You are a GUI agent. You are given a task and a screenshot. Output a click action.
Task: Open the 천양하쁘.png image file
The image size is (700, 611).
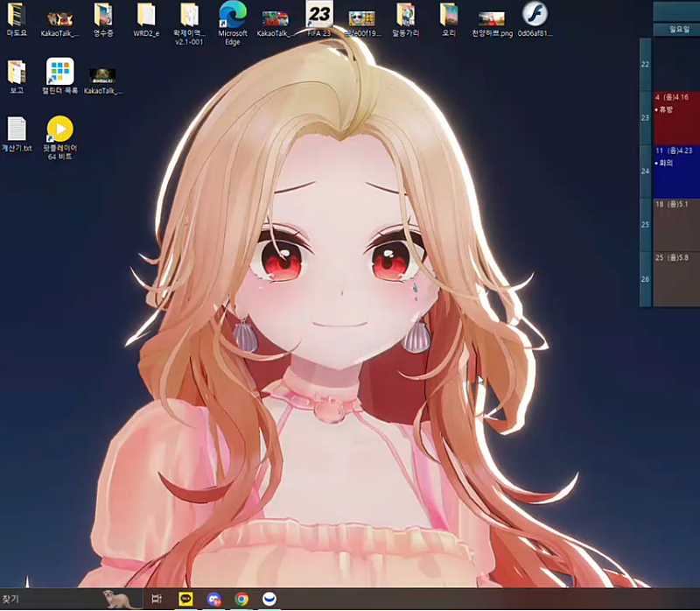491,17
